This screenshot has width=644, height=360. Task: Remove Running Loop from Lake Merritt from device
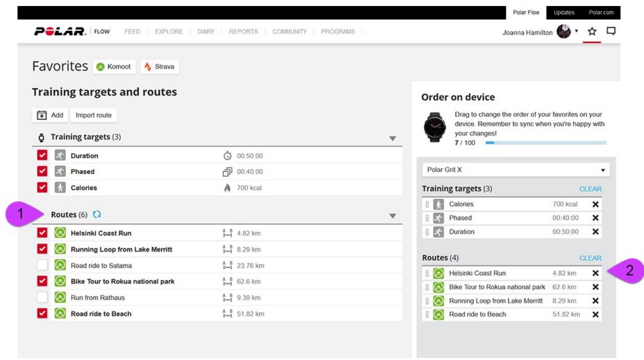[x=595, y=301]
